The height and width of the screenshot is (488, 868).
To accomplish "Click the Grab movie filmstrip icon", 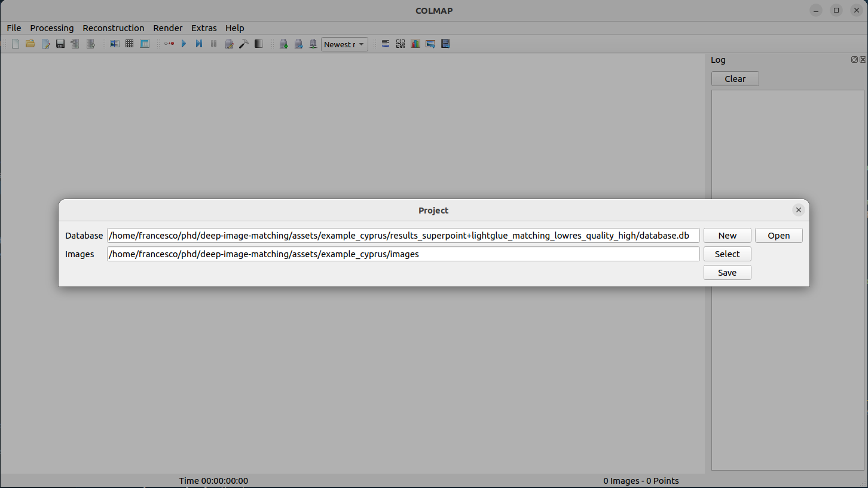I will (445, 44).
